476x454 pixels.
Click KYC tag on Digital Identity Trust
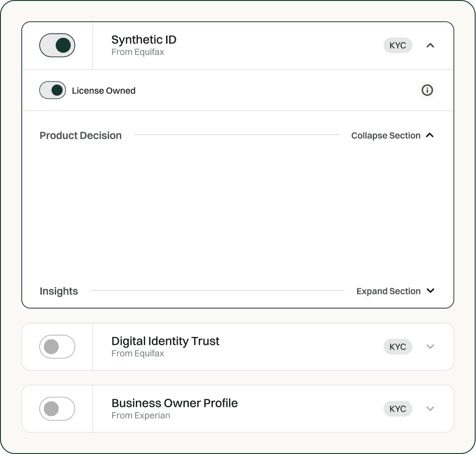(398, 347)
